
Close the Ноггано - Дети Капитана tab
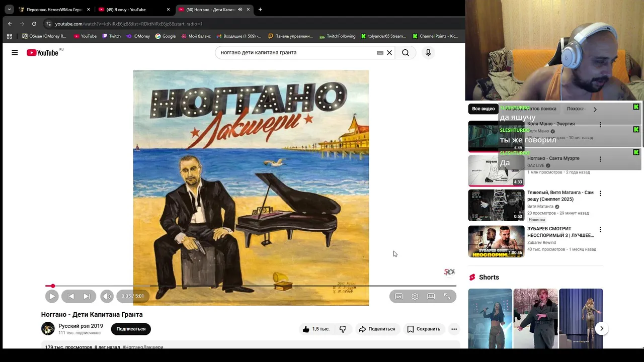point(248,10)
